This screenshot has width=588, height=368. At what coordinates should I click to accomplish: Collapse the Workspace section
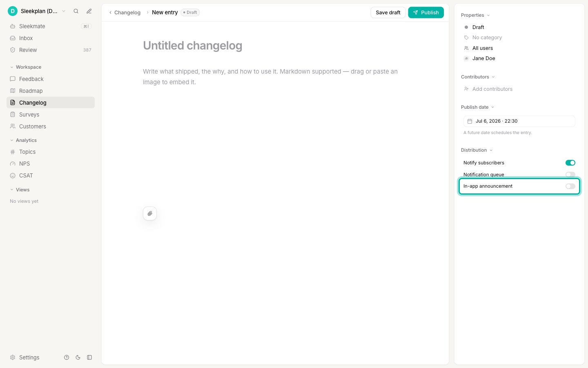pyautogui.click(x=25, y=67)
